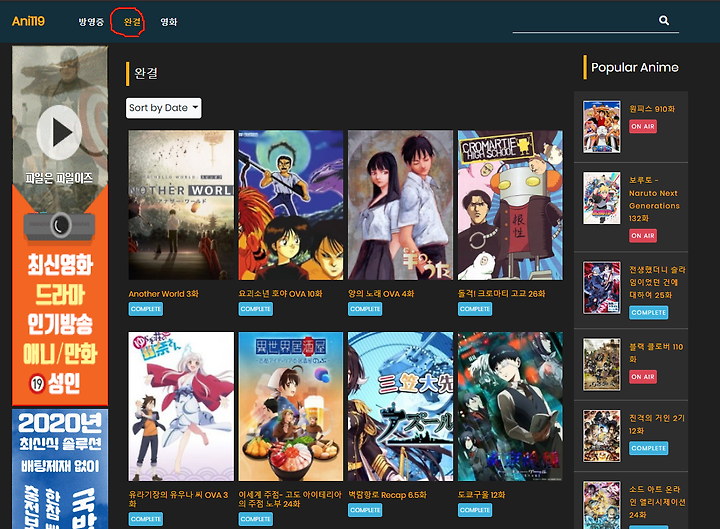This screenshot has height=529, width=720.
Task: Open the 유라기장의 유우나 씨 poster
Action: [x=181, y=406]
